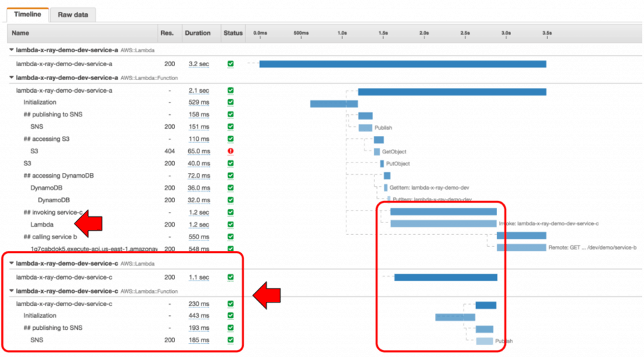Click status check for the SNS 151 ms row

pyautogui.click(x=231, y=127)
